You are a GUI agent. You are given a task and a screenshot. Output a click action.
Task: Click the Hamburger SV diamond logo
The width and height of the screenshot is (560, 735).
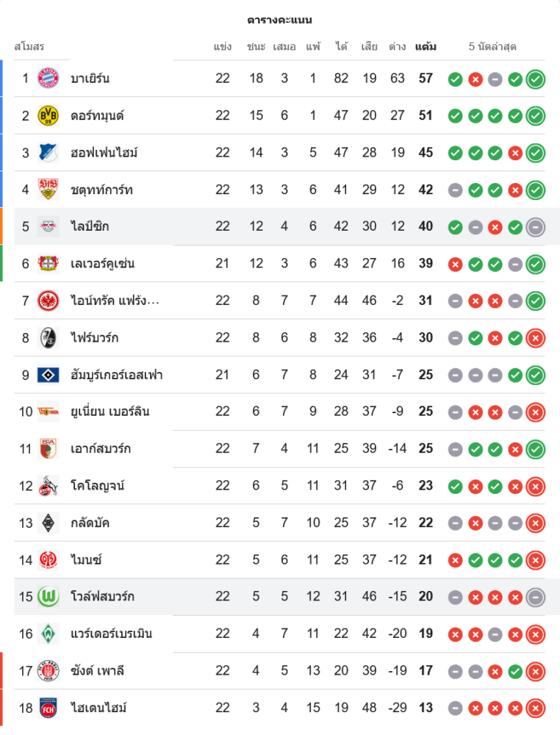[x=48, y=375]
